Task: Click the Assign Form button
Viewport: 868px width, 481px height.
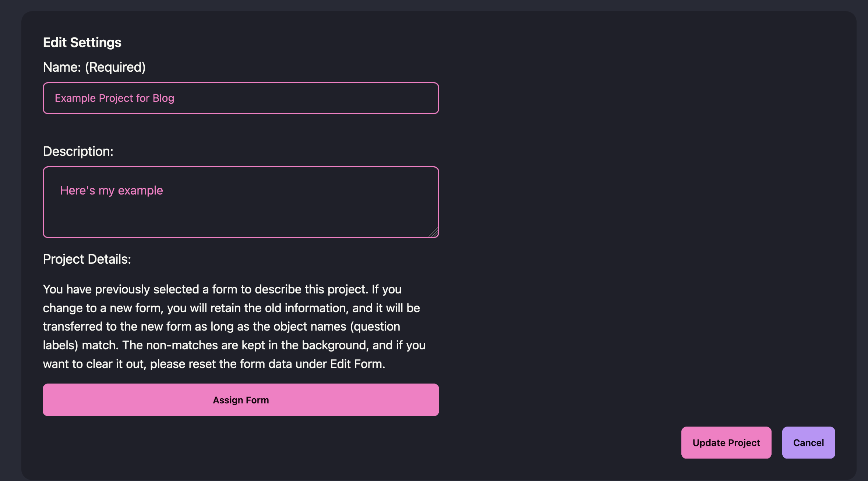Action: (x=241, y=400)
